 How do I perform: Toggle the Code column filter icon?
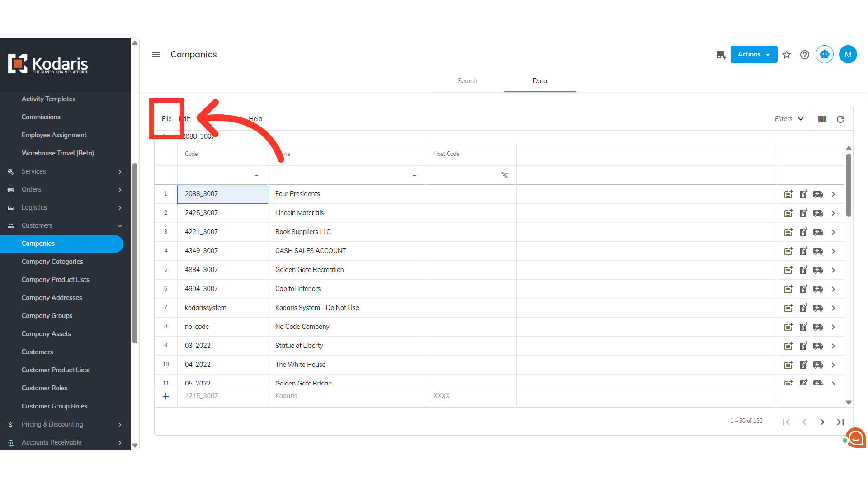[256, 175]
